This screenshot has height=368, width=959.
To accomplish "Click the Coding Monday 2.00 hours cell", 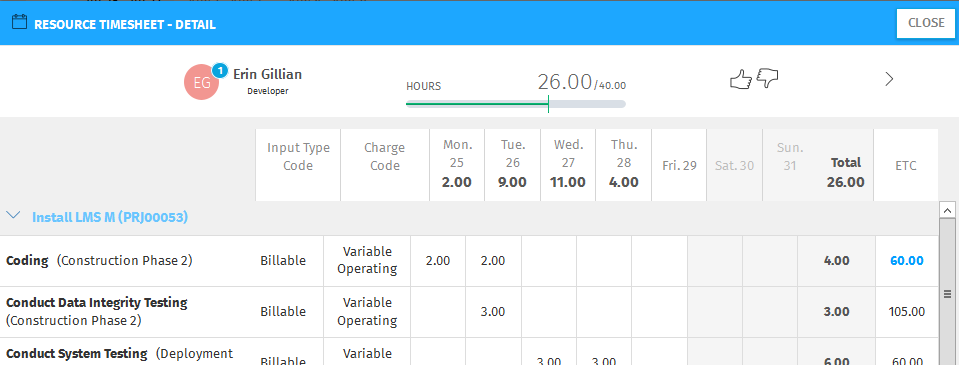I will [x=438, y=261].
